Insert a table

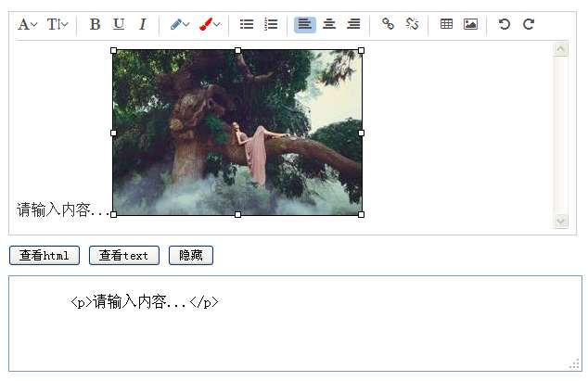point(447,24)
